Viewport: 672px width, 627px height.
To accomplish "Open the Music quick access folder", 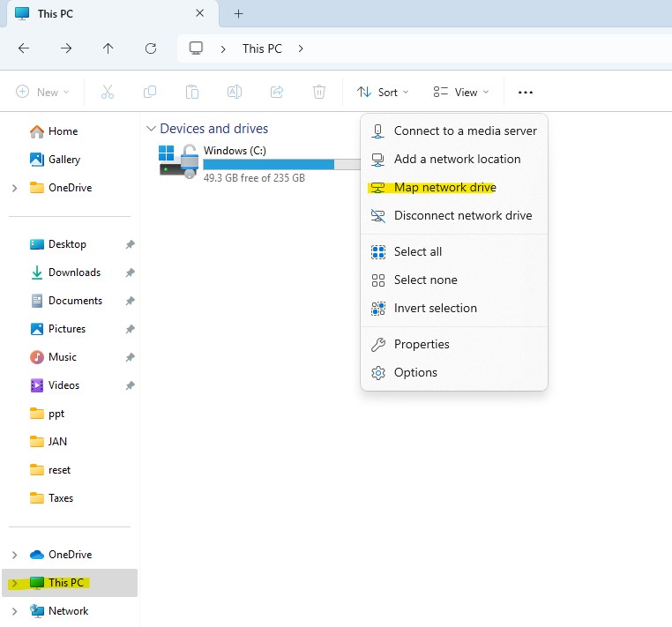I will click(x=53, y=357).
